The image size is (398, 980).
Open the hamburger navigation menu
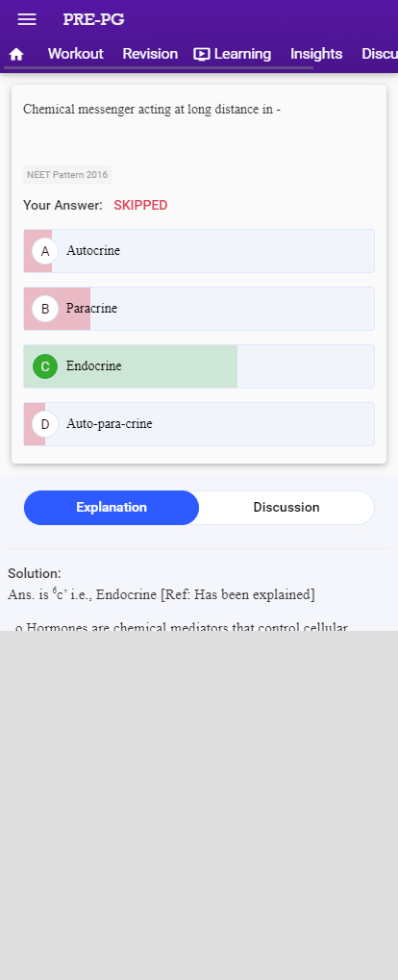point(27,19)
